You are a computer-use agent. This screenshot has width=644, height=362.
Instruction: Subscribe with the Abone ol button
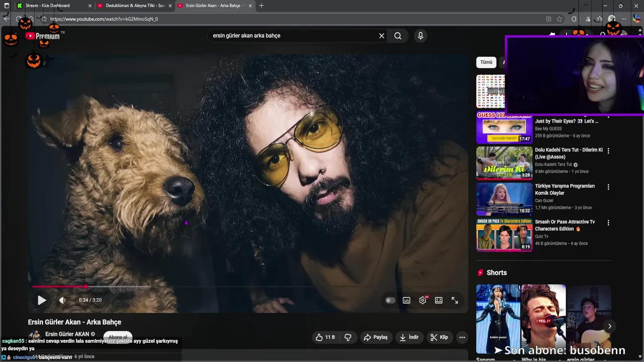pyautogui.click(x=118, y=336)
